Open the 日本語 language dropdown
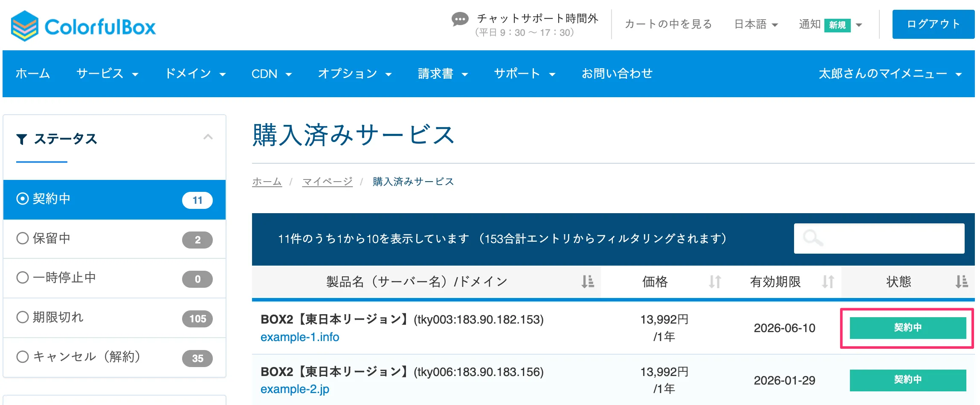Viewport: 980px width, 405px height. click(x=756, y=24)
